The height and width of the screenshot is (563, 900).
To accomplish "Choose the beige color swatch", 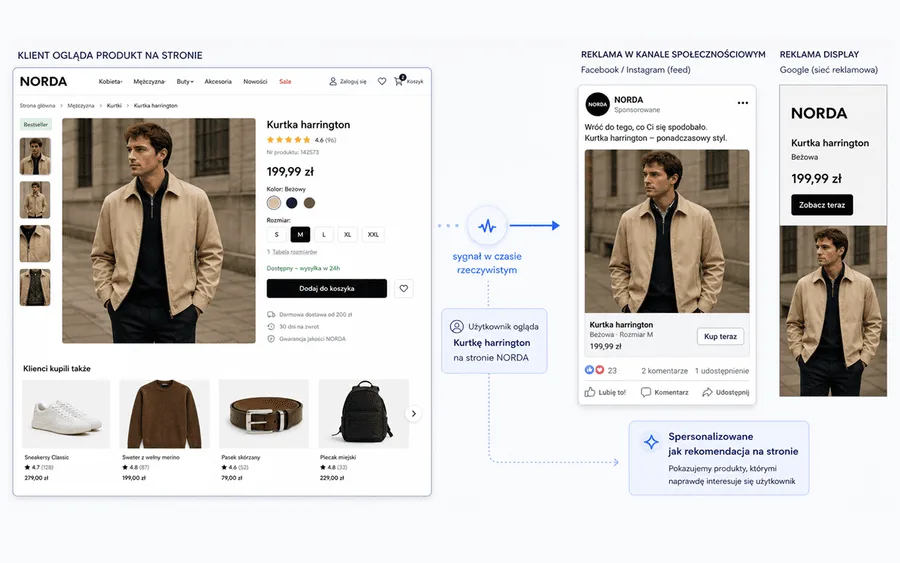I will point(274,203).
